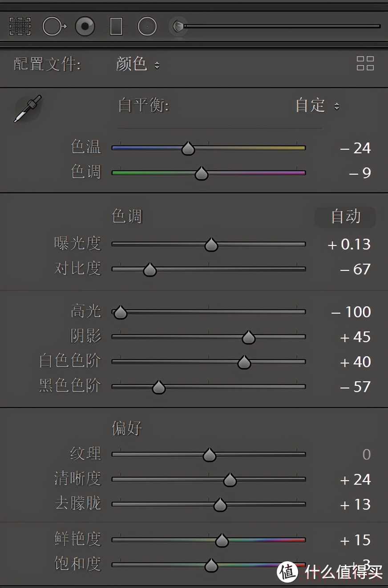Click the 高光 highlights slider handle
388x588 pixels.
[x=120, y=313]
